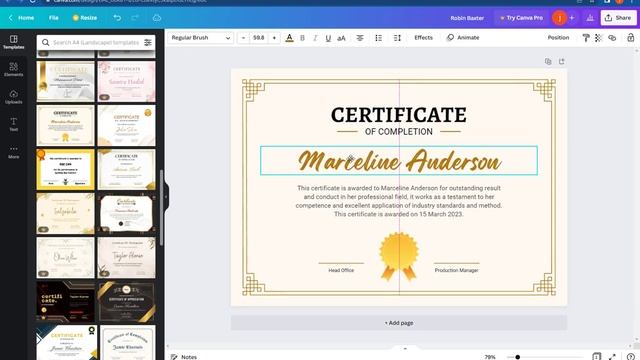
Task: Open the Position panel
Action: [558, 38]
